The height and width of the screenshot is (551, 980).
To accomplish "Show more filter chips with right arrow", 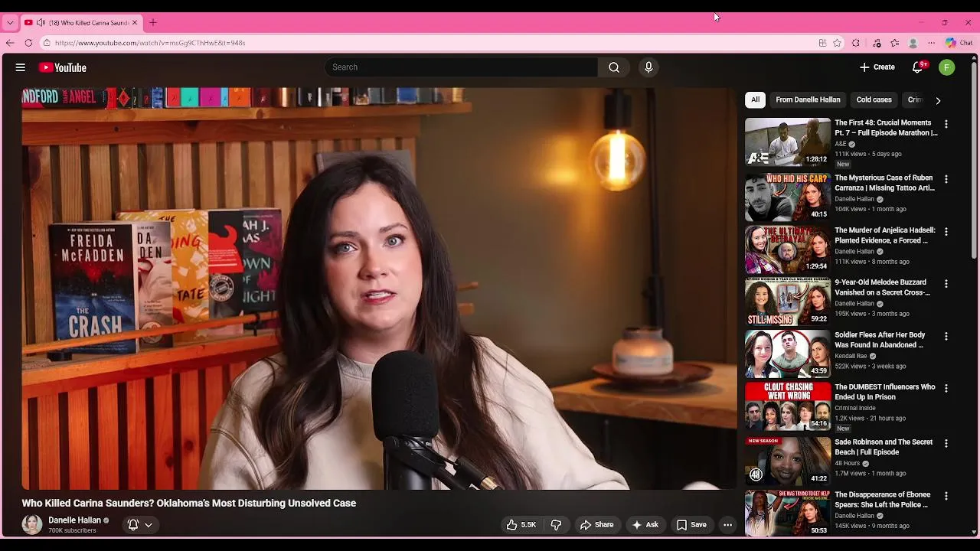I will click(x=938, y=100).
